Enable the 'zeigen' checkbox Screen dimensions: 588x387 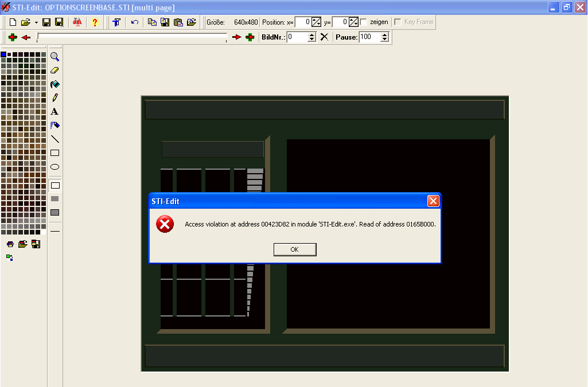pos(364,22)
